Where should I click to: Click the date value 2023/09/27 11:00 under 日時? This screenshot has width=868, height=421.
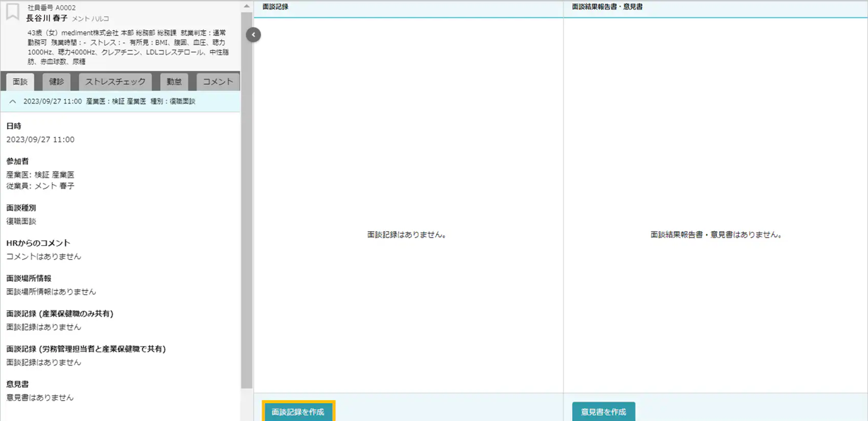pyautogui.click(x=40, y=140)
